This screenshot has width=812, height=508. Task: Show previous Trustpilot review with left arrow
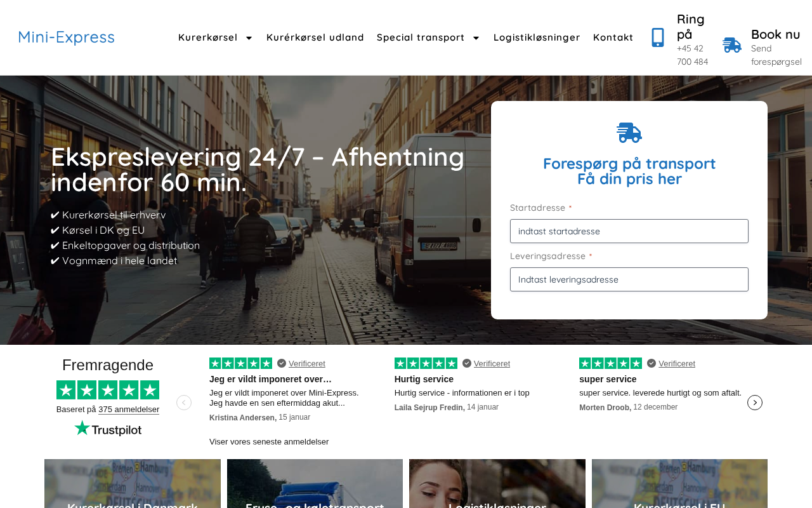coord(184,403)
